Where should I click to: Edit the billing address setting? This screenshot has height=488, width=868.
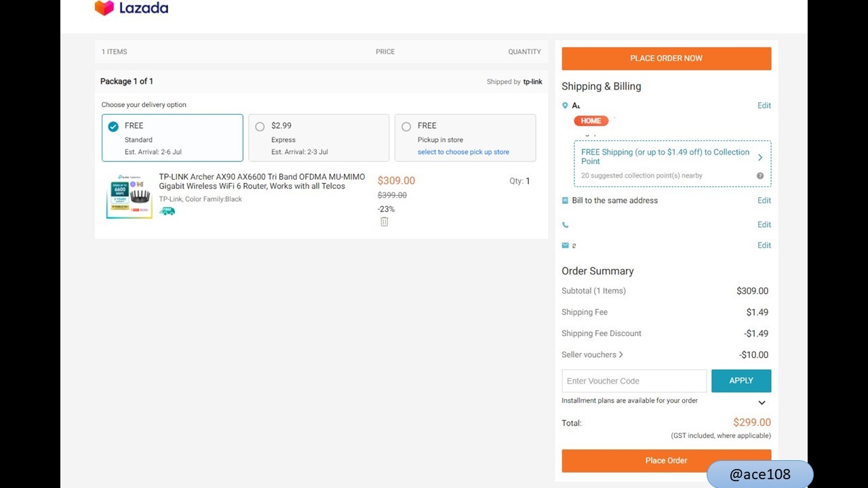pyautogui.click(x=764, y=201)
